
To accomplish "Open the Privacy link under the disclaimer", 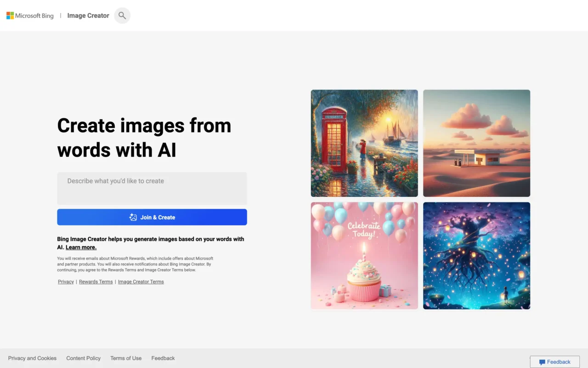I will pos(66,282).
